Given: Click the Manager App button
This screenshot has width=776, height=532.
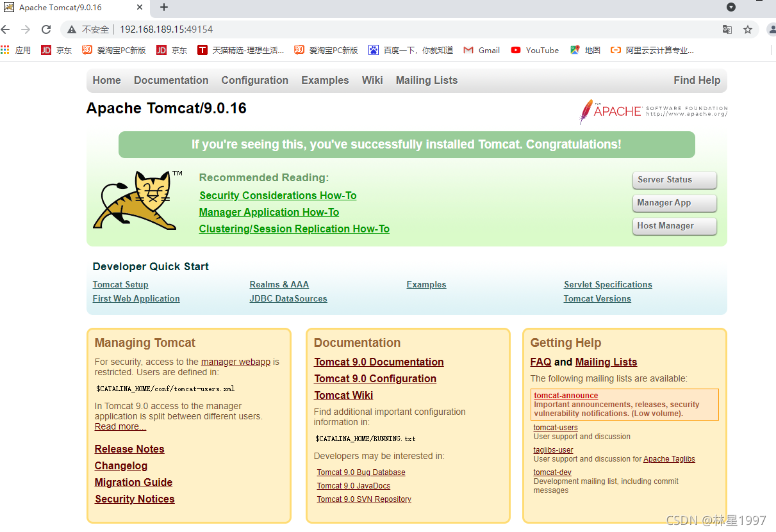Looking at the screenshot, I should click(674, 203).
